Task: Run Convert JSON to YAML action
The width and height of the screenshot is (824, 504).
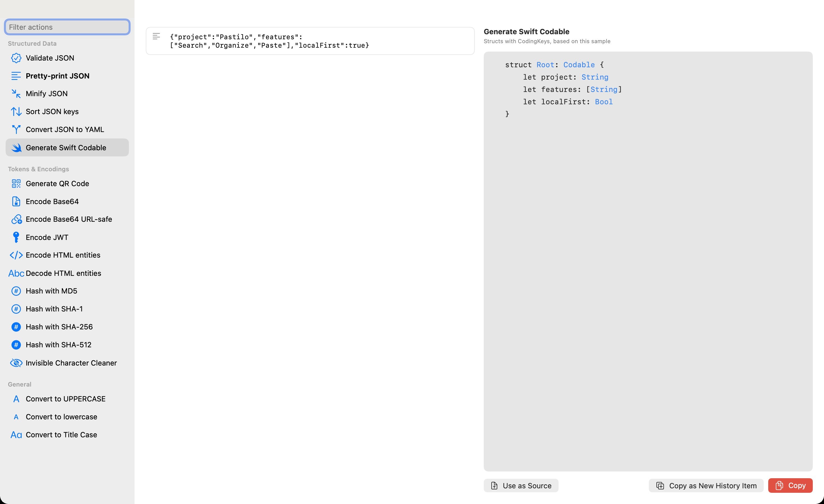Action: pyautogui.click(x=67, y=130)
